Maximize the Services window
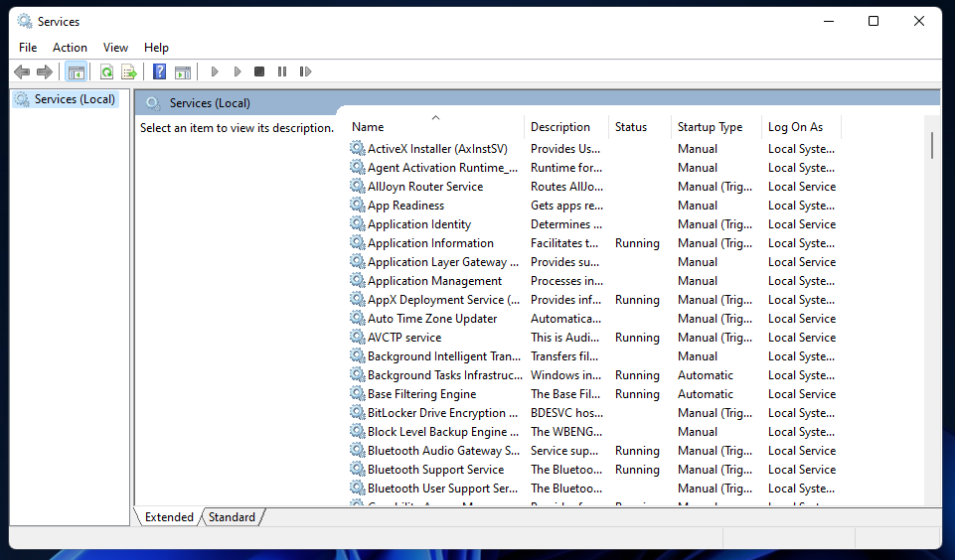Image resolution: width=955 pixels, height=560 pixels. click(x=874, y=21)
